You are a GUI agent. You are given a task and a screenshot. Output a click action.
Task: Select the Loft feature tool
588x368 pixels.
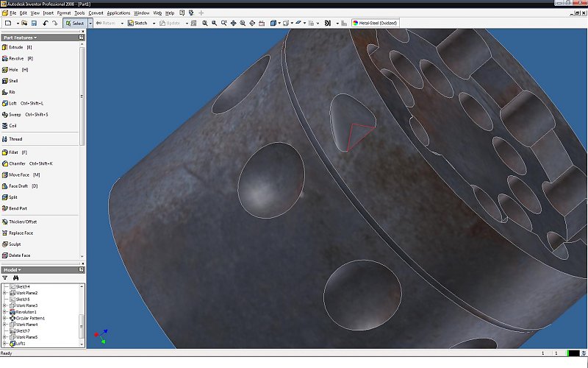coord(12,103)
